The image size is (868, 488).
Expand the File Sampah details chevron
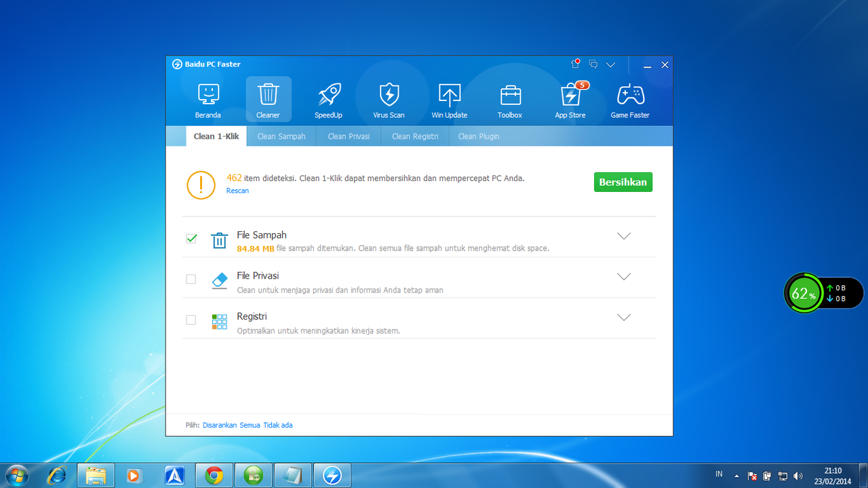point(624,236)
